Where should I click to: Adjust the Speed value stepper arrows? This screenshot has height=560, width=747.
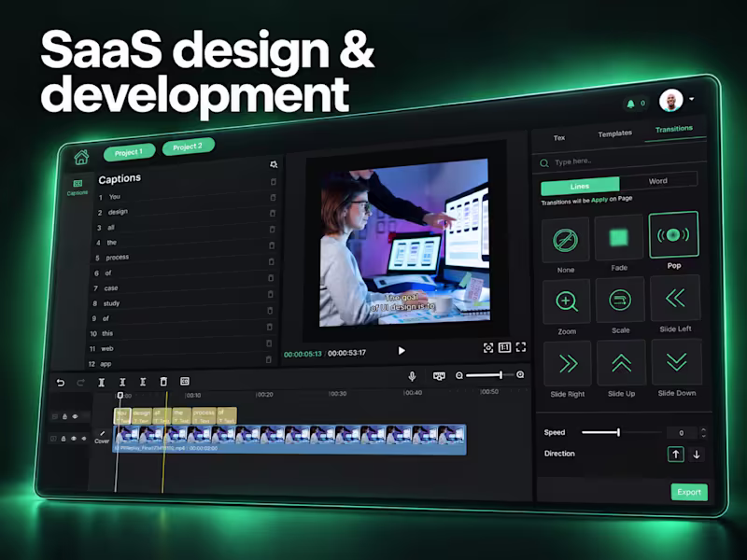[x=703, y=432]
